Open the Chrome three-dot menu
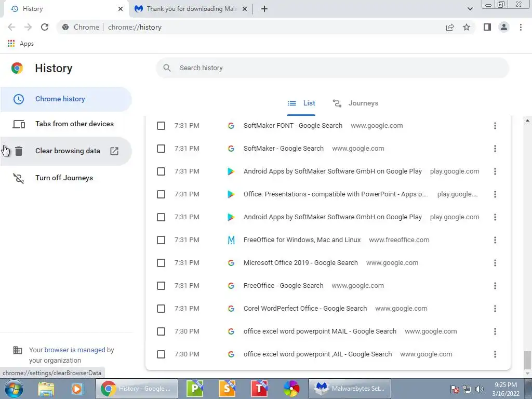This screenshot has height=399, width=532. coord(521,27)
